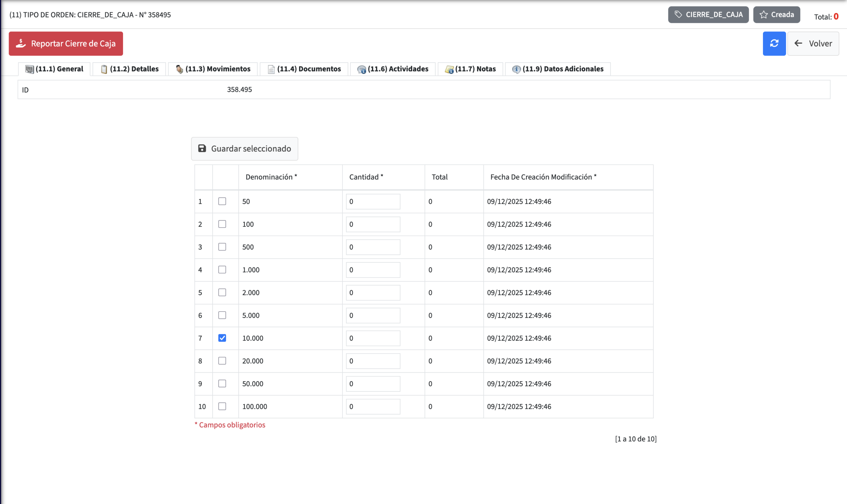Check the checkbox for denomination 50
This screenshot has width=847, height=504.
(222, 201)
